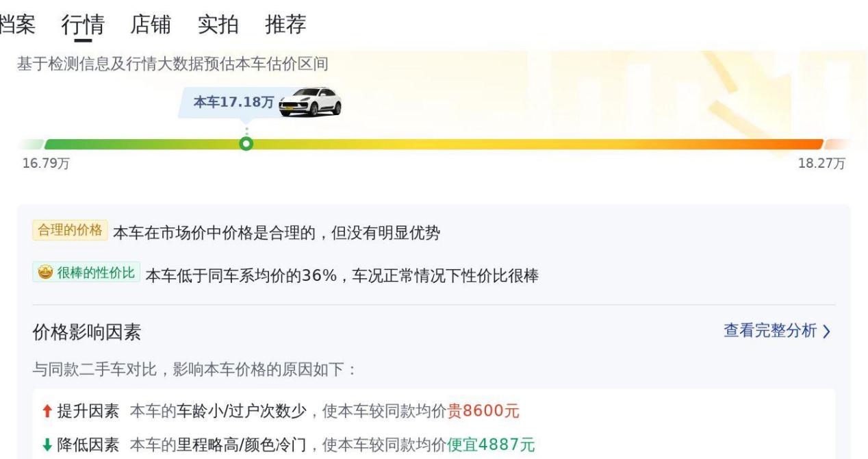Go to the 实拍 tab
Viewport: 868px width, 459px height.
[218, 25]
